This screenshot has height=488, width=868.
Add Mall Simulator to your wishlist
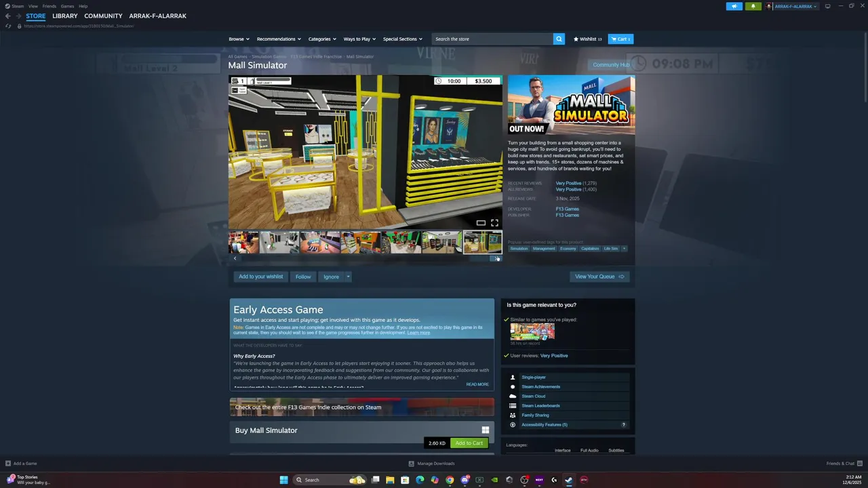coord(260,277)
